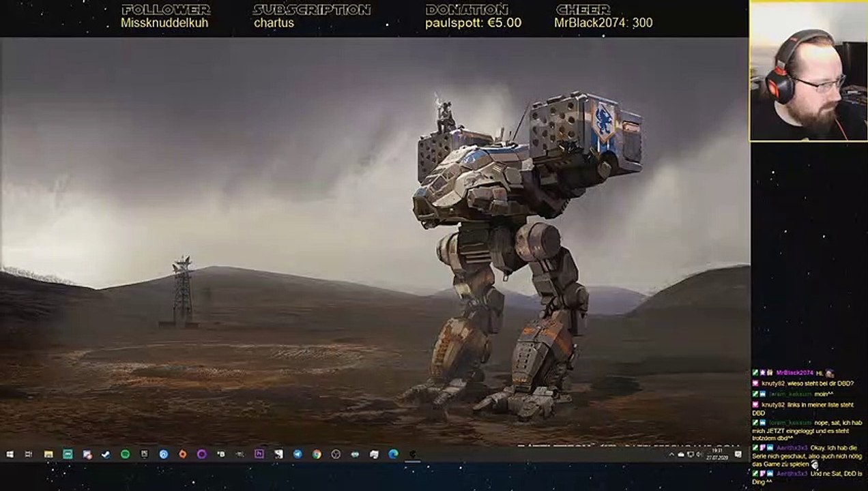Open the Telegram taskbar icon
This screenshot has height=491, width=868.
tap(298, 454)
